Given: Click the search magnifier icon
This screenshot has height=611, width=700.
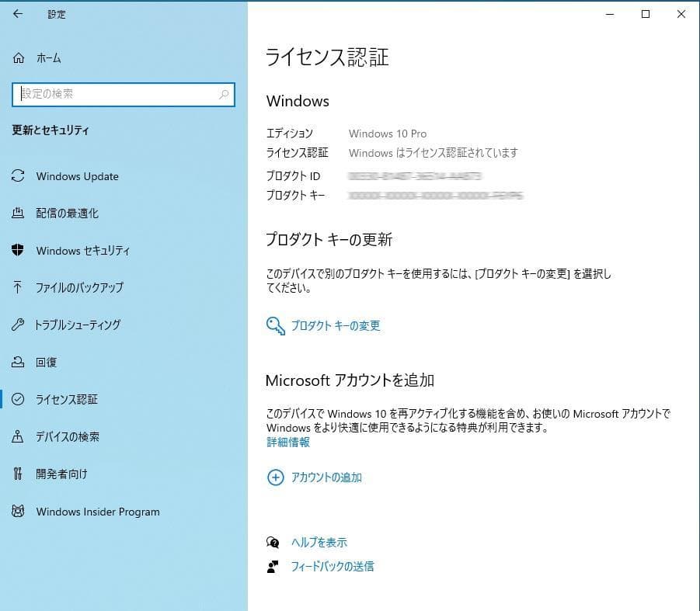Looking at the screenshot, I should 224,94.
